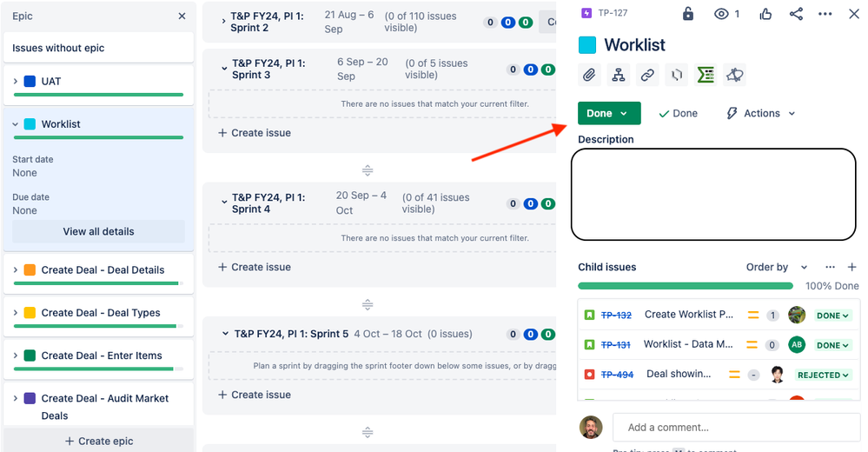The image size is (868, 452).
Task: Create issue in Sprint 3
Action: [255, 133]
